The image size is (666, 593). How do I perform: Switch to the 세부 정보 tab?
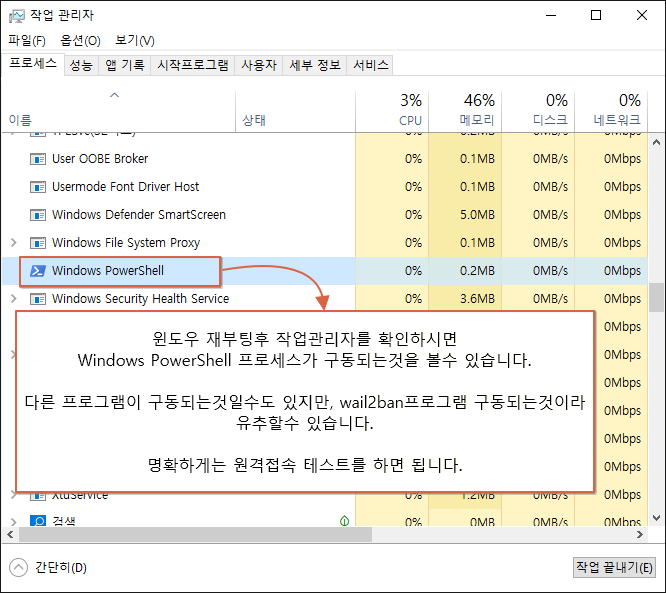[315, 65]
